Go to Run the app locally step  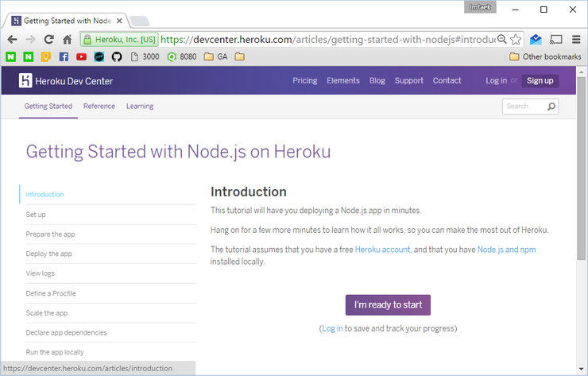55,352
